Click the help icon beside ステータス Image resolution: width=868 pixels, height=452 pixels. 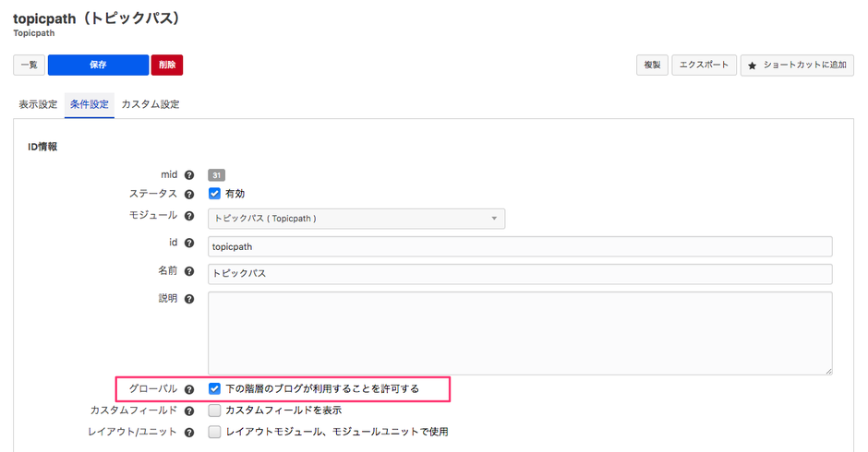click(189, 195)
